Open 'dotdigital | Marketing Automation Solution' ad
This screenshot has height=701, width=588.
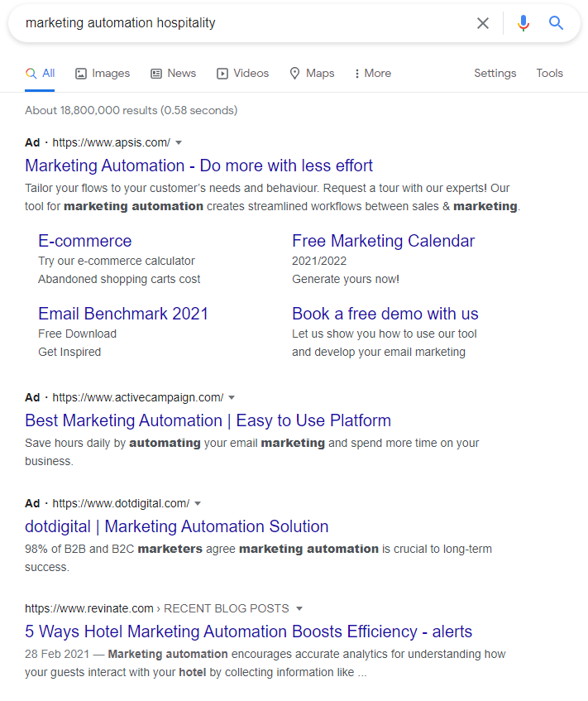coord(176,526)
